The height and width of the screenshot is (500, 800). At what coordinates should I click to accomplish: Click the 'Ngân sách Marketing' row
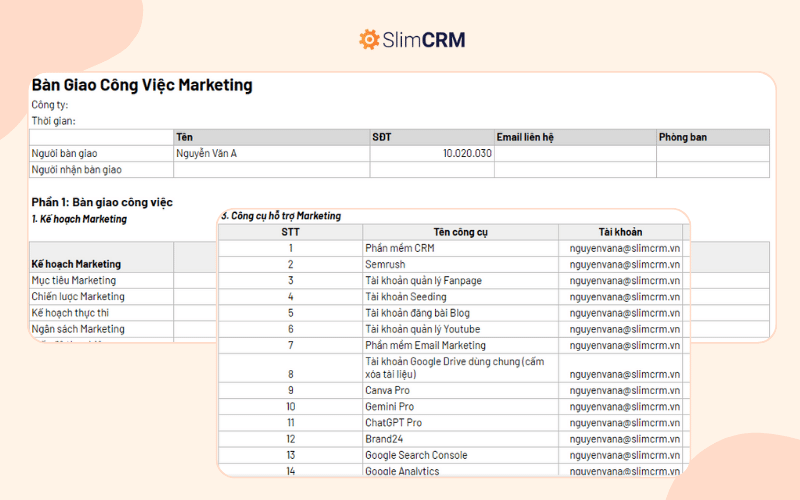pos(78,329)
